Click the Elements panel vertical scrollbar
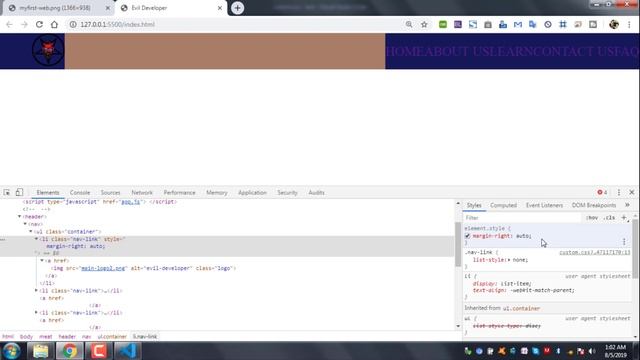Image resolution: width=640 pixels, height=360 pixels. [x=458, y=245]
